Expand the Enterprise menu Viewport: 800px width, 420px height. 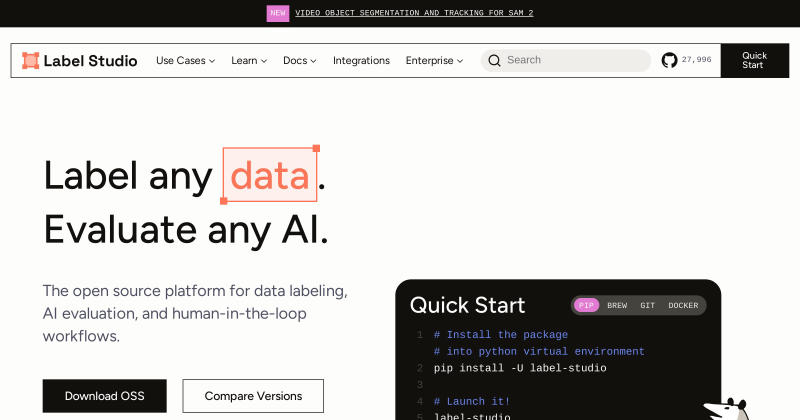coord(434,60)
